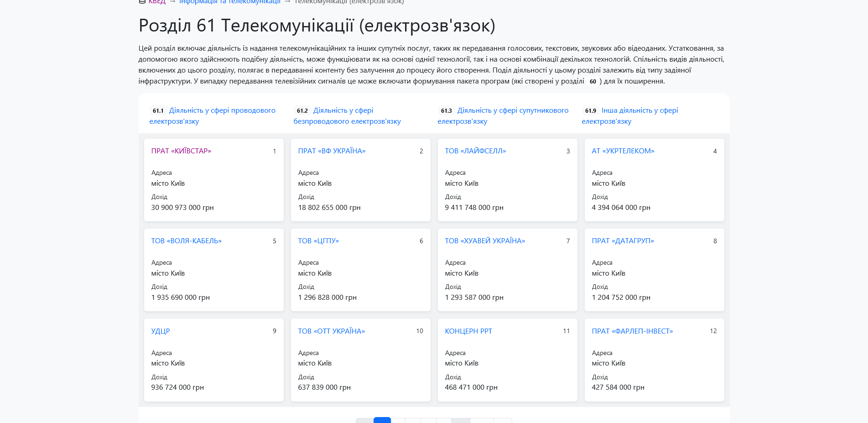868x423 pixels.
Task: Open company ПРАТ «ВФ УКРАЇНА»
Action: 332,151
